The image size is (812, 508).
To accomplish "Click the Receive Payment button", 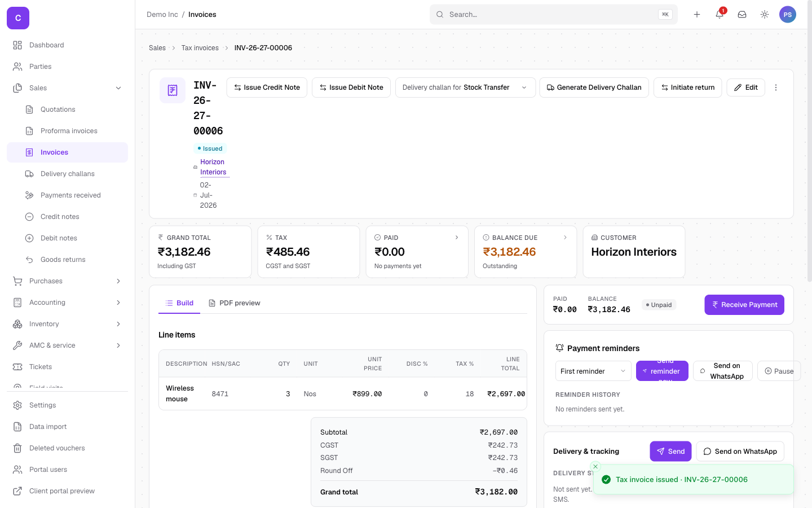I will (x=744, y=305).
